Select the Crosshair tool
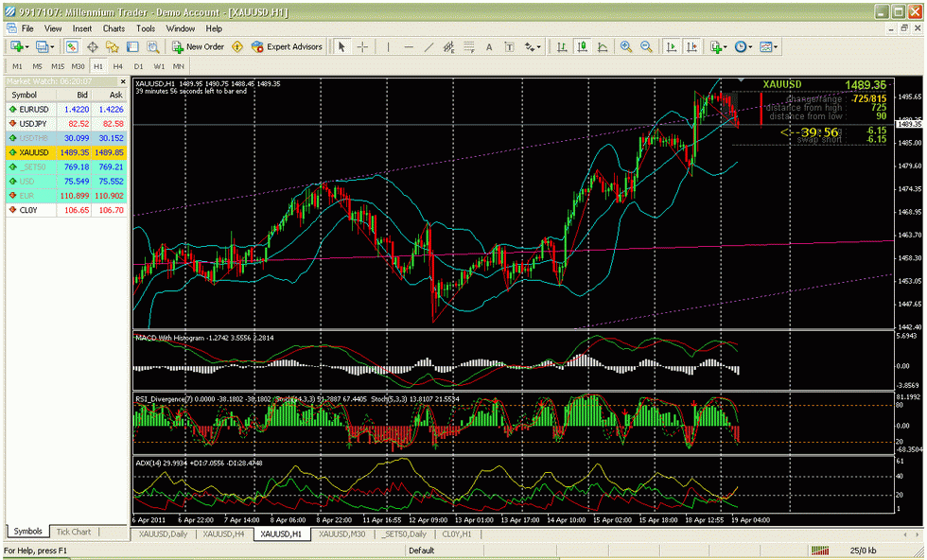927x560 pixels. tap(362, 46)
